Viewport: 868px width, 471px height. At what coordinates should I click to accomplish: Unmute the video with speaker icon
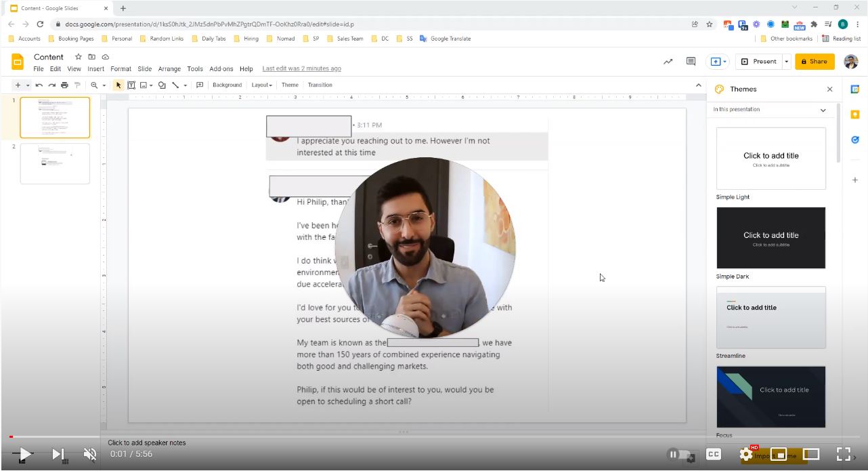[x=89, y=454]
